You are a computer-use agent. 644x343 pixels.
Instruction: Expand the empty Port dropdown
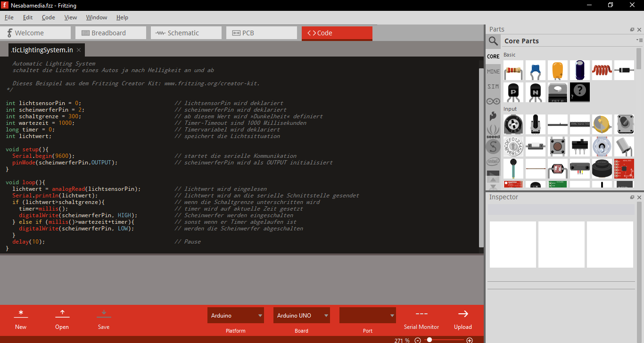[x=367, y=316]
